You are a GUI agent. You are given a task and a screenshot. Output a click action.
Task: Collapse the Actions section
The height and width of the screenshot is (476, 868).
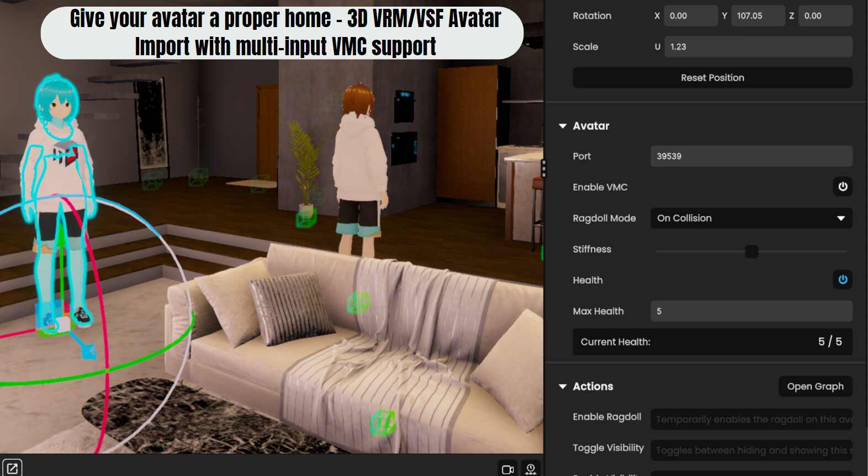pos(563,387)
